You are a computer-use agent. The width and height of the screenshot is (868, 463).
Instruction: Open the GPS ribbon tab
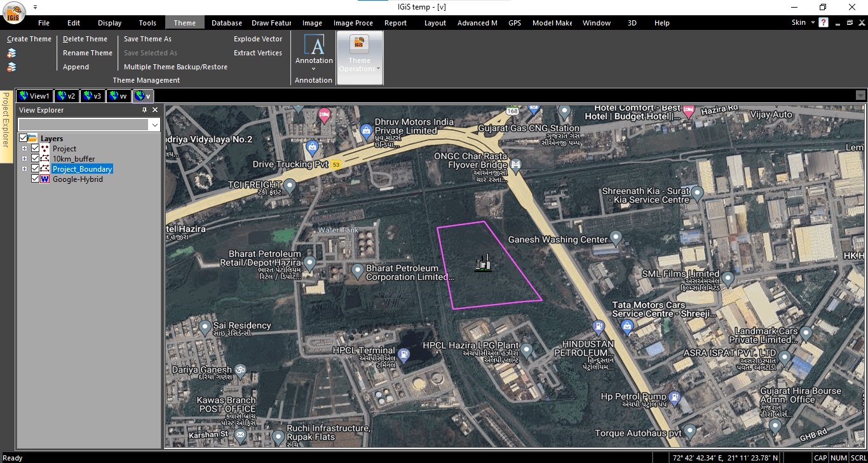coord(515,23)
